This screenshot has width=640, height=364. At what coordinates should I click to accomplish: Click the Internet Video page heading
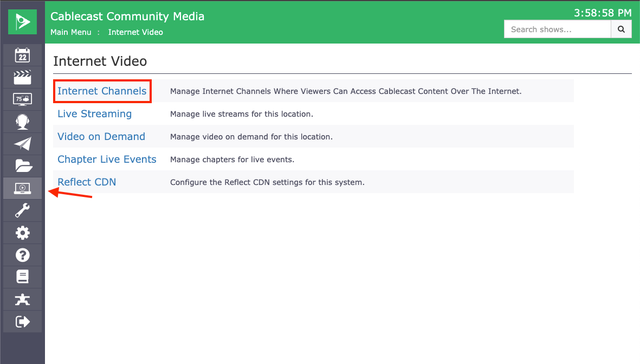click(100, 61)
